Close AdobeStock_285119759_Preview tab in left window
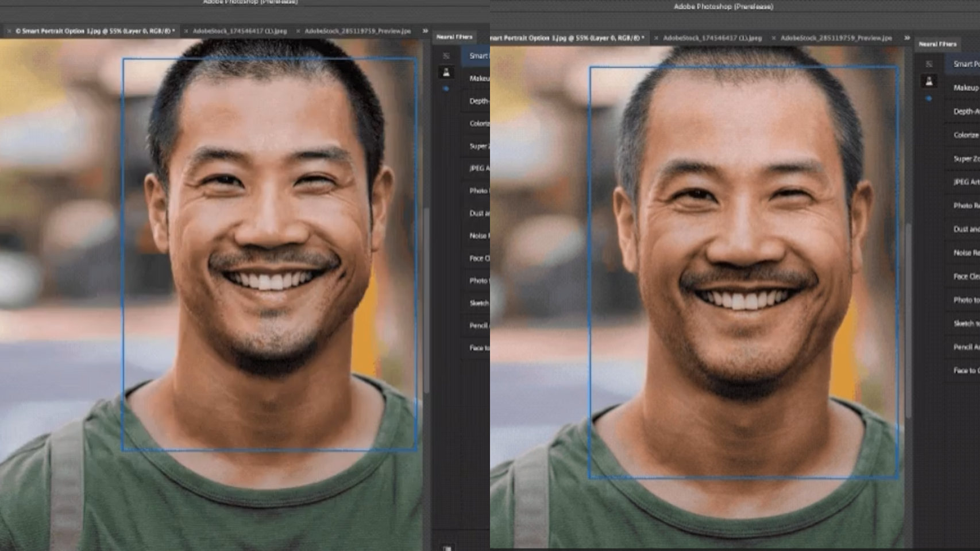This screenshot has height=551, width=980. point(298,31)
